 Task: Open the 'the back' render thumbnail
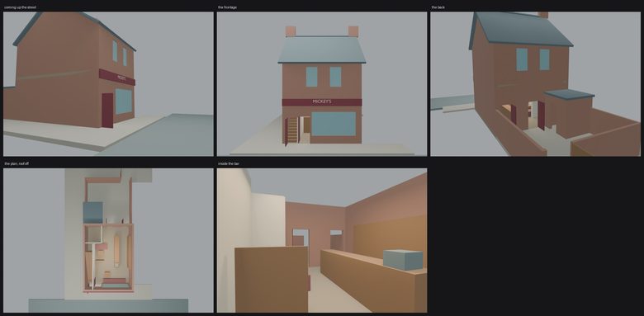click(535, 83)
